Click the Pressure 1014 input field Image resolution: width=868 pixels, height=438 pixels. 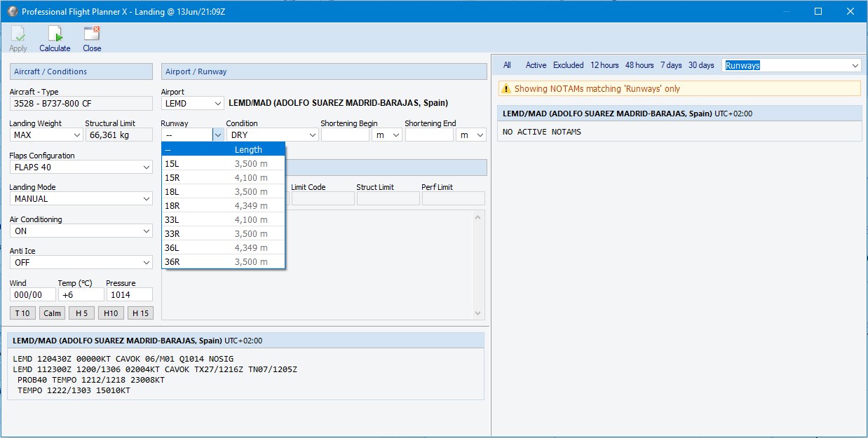pyautogui.click(x=129, y=295)
